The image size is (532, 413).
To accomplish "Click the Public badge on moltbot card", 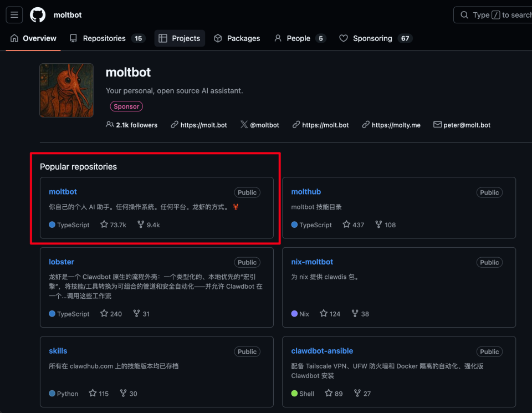I will point(247,192).
